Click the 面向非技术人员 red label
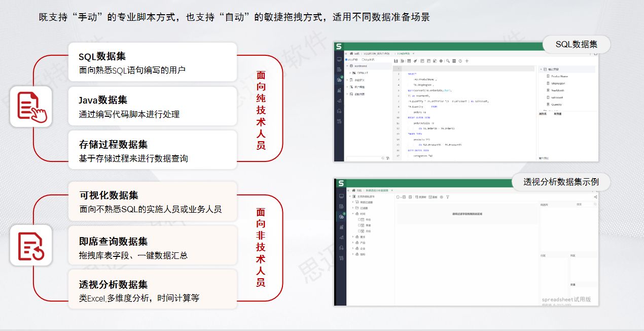Viewport: 644px width, 331px height. (261, 247)
